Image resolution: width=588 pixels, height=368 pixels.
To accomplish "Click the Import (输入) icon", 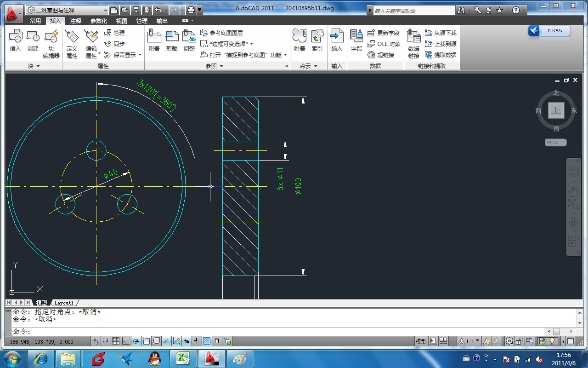I will (x=337, y=36).
